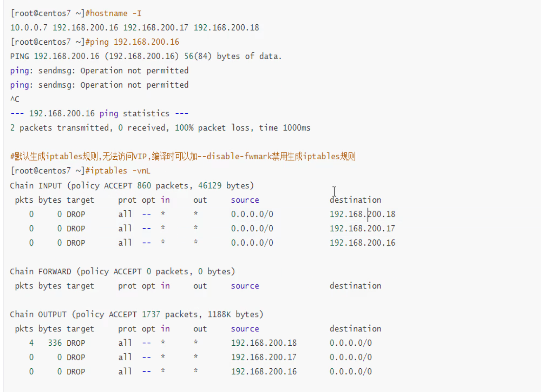Image resolution: width=541 pixels, height=392 pixels.
Task: Click source 192.168.200.16 in the OUTPUT chain
Action: pos(264,372)
